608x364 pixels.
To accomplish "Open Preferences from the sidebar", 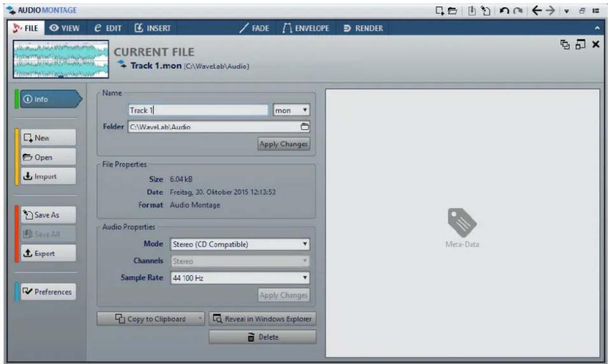I will (48, 291).
